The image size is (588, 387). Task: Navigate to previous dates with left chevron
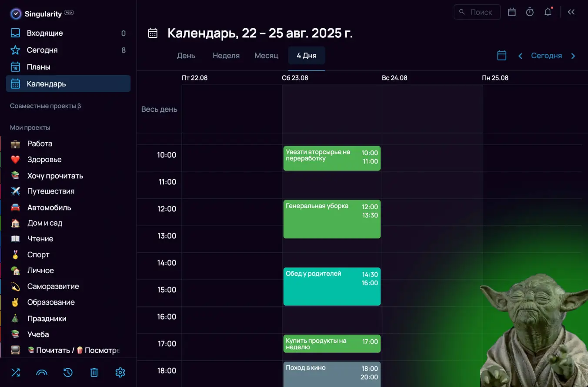pos(520,56)
